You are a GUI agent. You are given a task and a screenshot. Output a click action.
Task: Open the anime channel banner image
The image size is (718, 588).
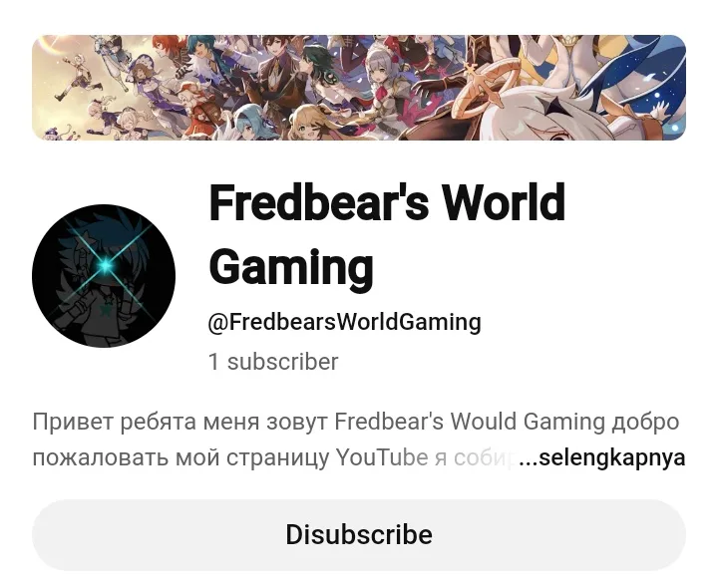pyautogui.click(x=359, y=88)
